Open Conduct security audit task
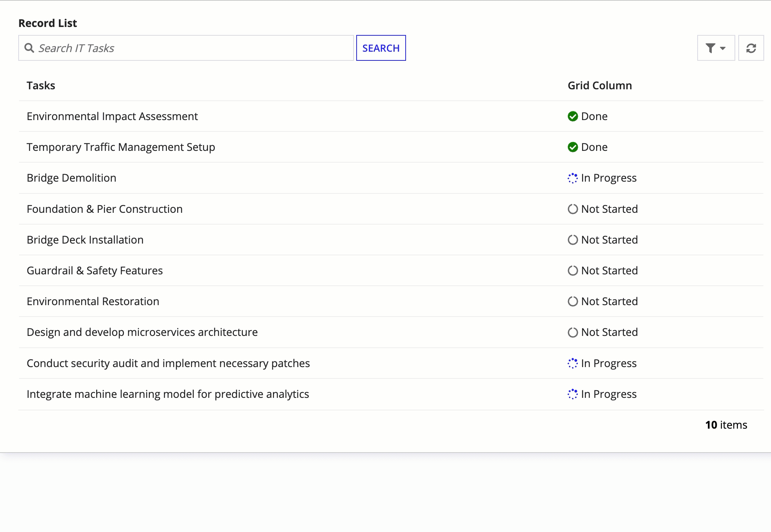 coord(168,363)
